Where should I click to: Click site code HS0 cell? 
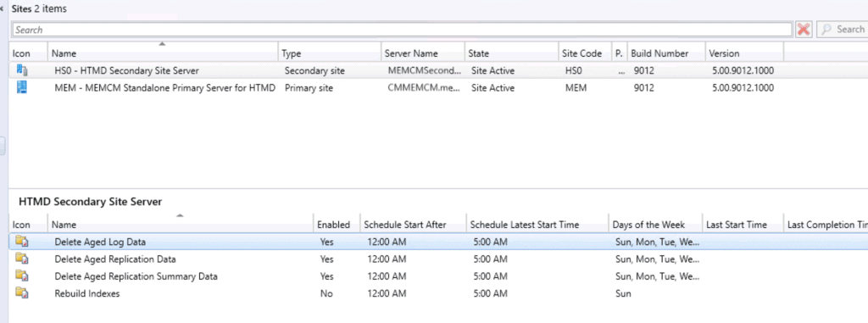(574, 70)
